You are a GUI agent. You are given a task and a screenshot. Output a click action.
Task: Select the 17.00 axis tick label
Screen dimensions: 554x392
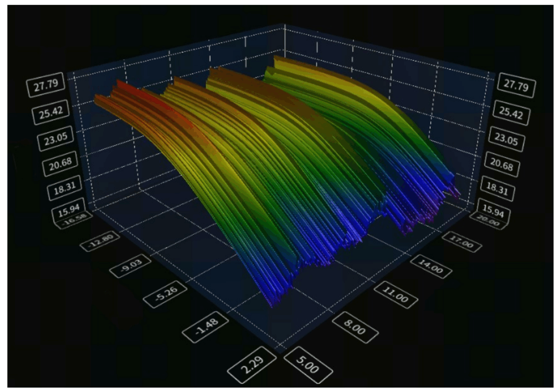[457, 242]
